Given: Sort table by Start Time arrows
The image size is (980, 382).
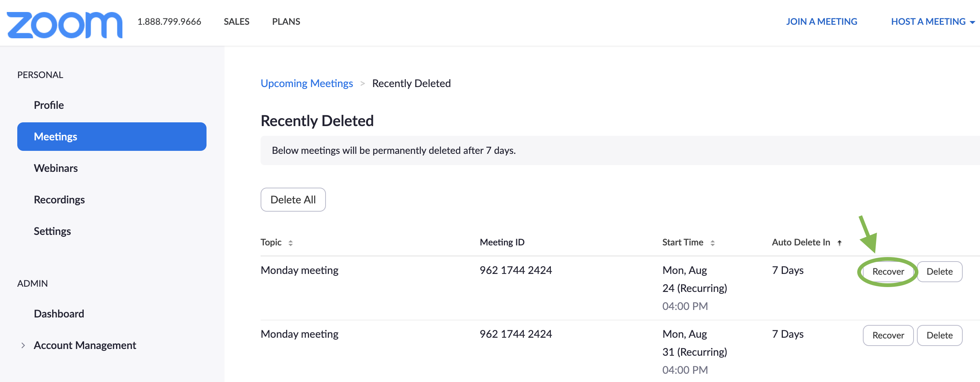Looking at the screenshot, I should [x=713, y=243].
